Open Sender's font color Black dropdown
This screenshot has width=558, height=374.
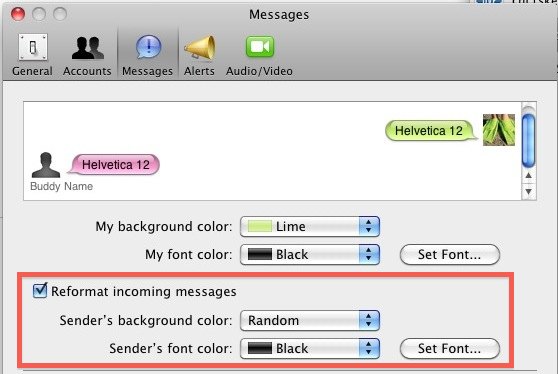pyautogui.click(x=310, y=348)
